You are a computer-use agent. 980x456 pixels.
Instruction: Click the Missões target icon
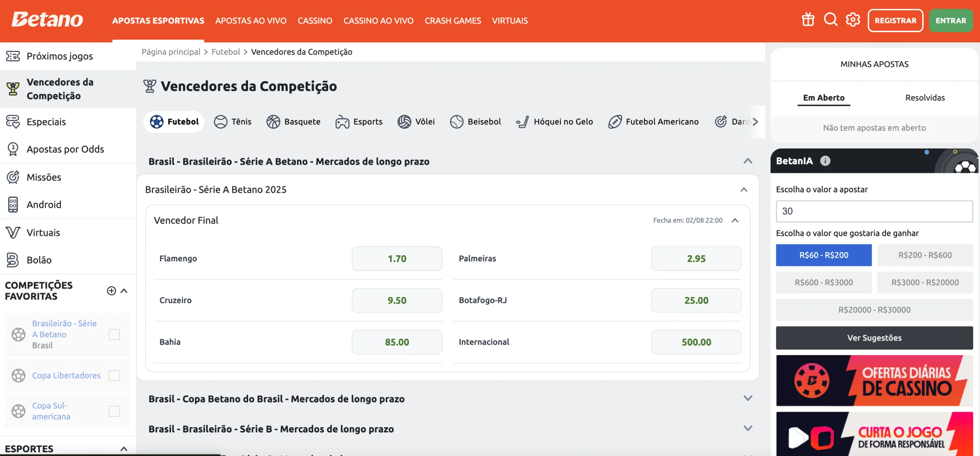coord(13,177)
